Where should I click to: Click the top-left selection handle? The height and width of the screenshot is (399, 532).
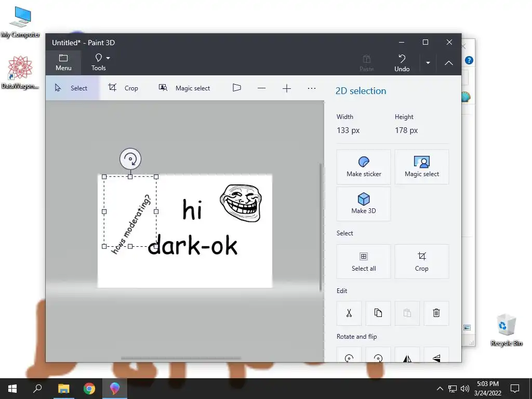pos(104,177)
